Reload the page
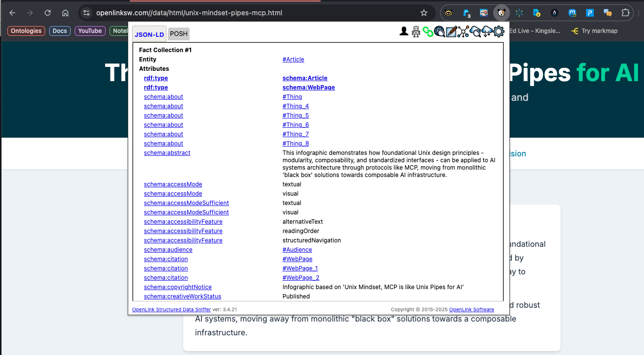644x355 pixels. click(48, 13)
